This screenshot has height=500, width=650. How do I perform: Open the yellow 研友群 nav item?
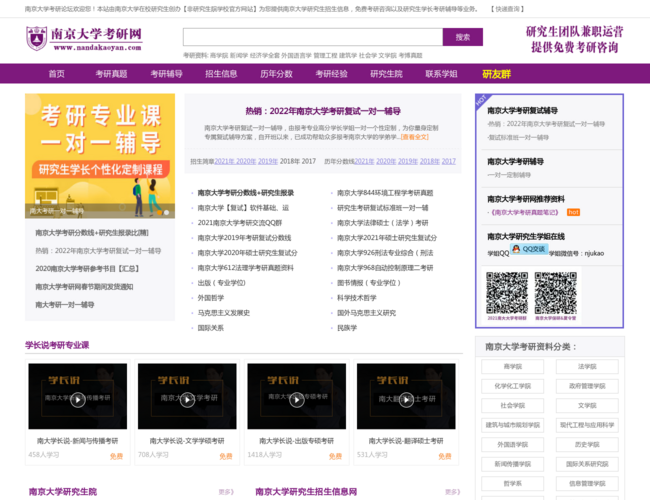(x=496, y=74)
